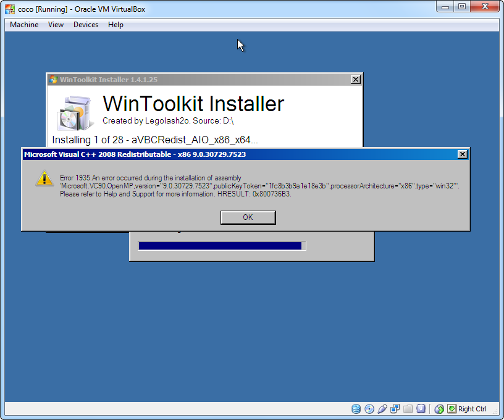Open the View menu
This screenshot has width=504, height=420.
pyautogui.click(x=56, y=25)
